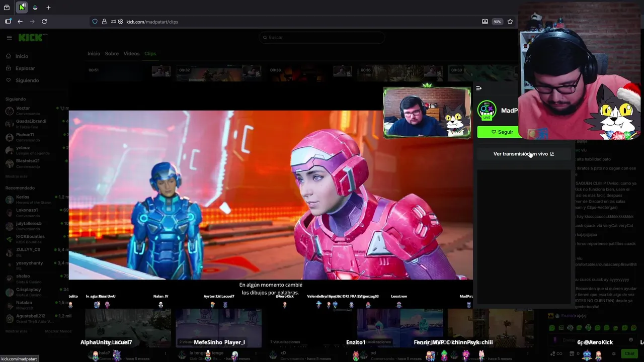Click the MadP channel avatar with LIVE badge
The height and width of the screenshot is (362, 644).
[x=487, y=111]
